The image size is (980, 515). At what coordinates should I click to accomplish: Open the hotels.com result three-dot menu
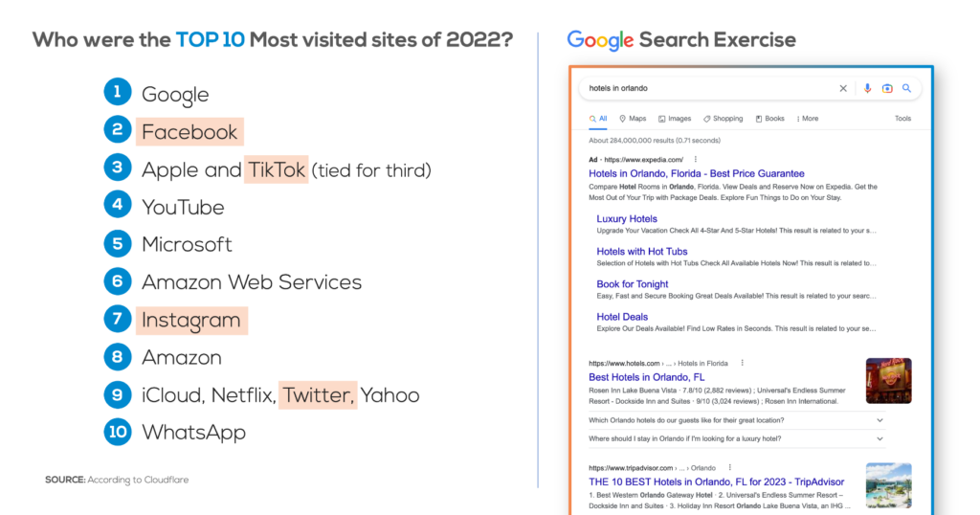[742, 363]
